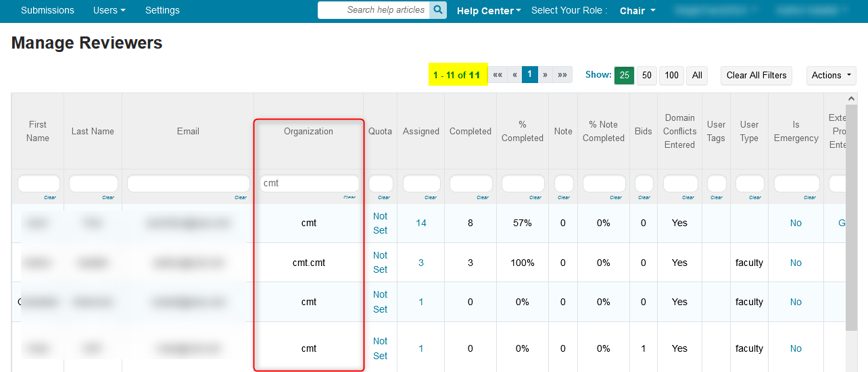Clear the First Name column filter
This screenshot has width=868, height=372.
tap(50, 197)
